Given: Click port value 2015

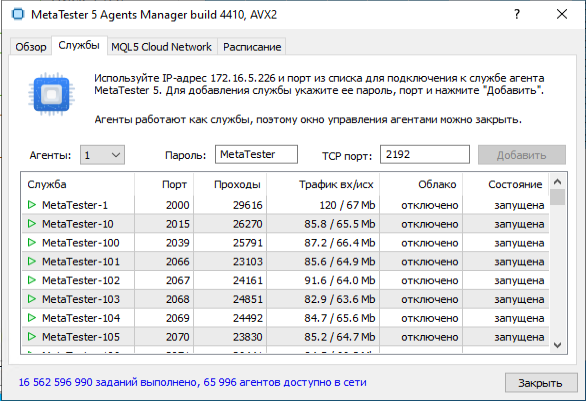Looking at the screenshot, I should click(178, 223).
